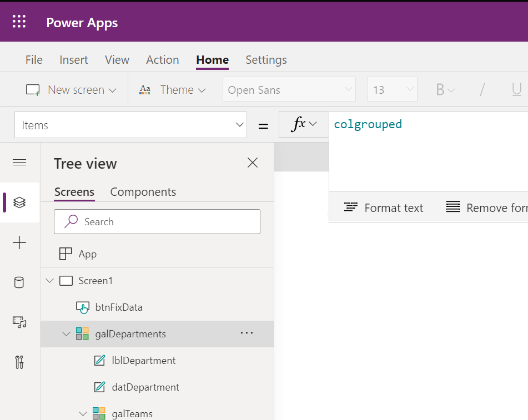Click the hamburger menu icon in the sidebar

pyautogui.click(x=19, y=163)
